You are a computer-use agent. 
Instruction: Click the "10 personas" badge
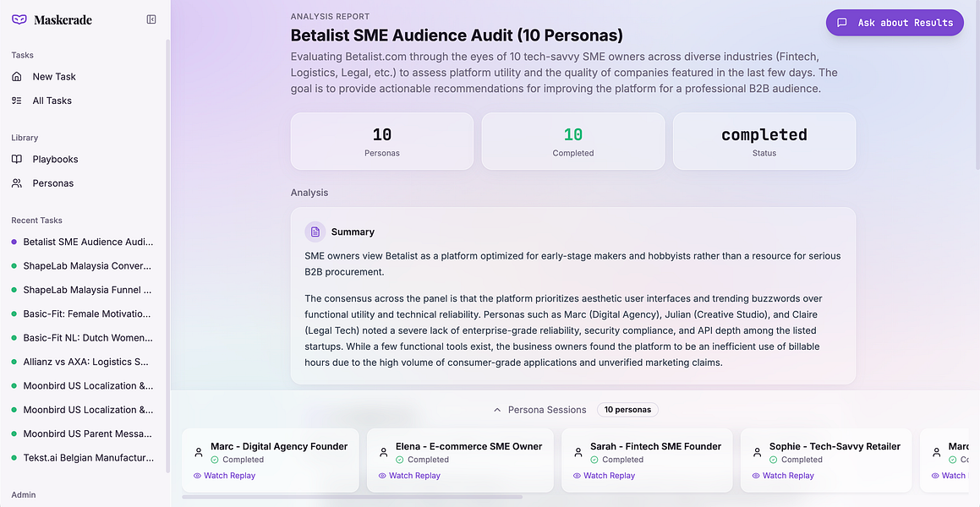[627, 410]
